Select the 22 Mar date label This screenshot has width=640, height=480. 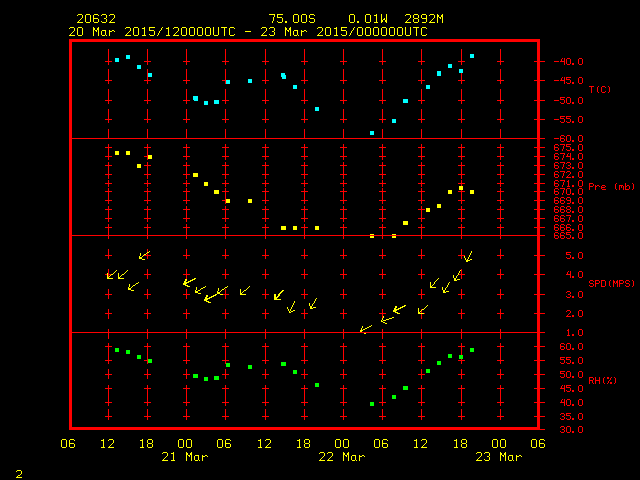(x=341, y=457)
